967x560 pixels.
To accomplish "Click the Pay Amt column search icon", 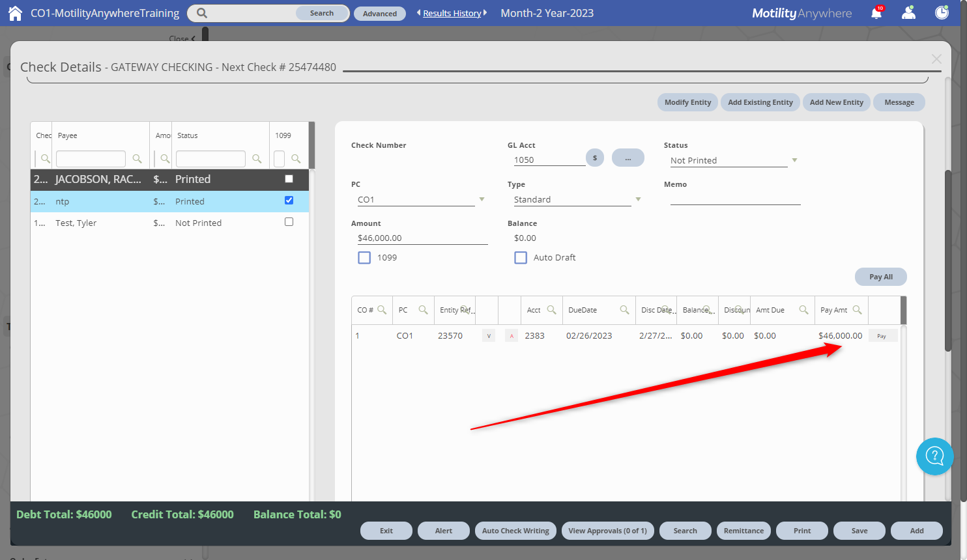I will [857, 310].
